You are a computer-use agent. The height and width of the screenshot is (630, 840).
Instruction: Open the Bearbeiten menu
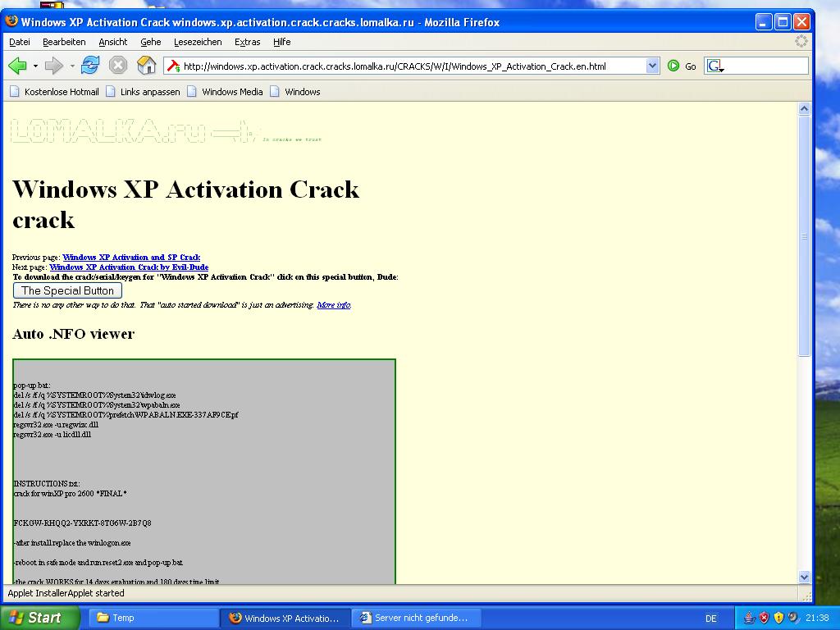[x=64, y=42]
